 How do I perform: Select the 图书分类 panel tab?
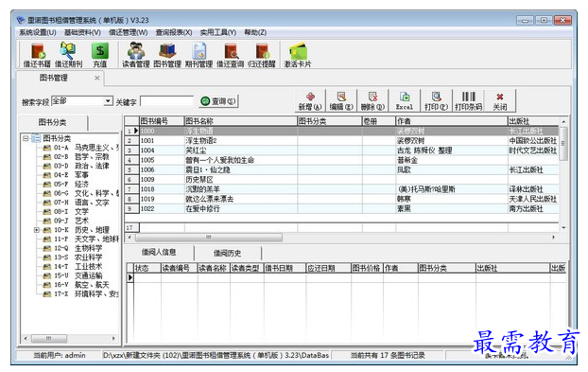(x=53, y=122)
